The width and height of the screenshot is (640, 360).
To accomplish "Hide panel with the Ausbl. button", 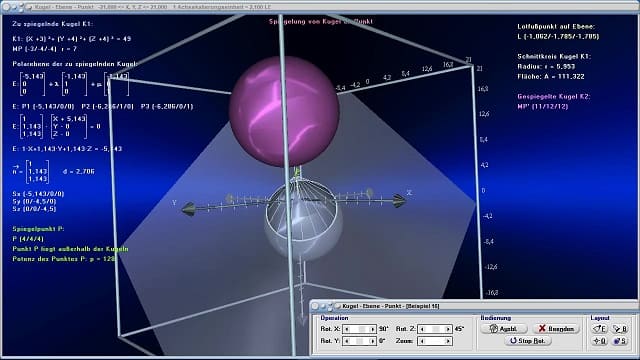I will point(504,329).
